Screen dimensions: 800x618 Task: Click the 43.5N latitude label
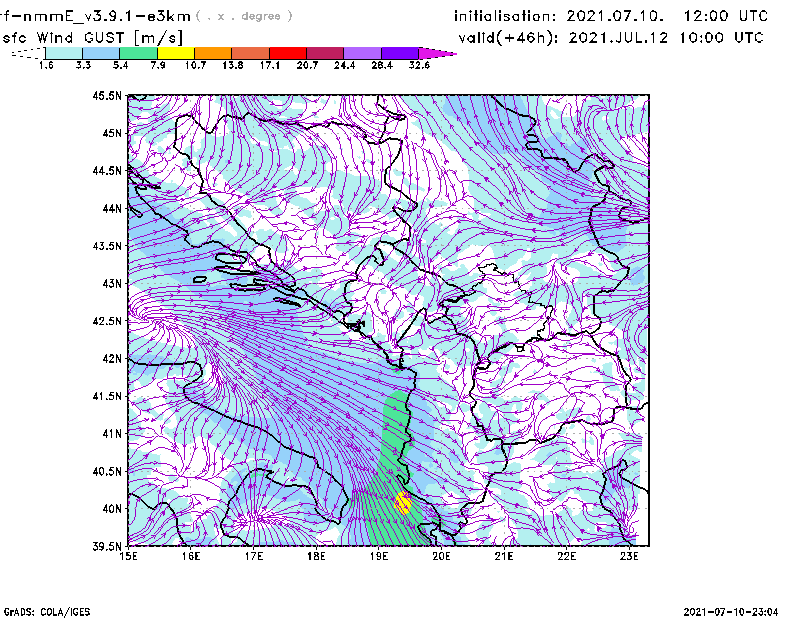point(107,246)
